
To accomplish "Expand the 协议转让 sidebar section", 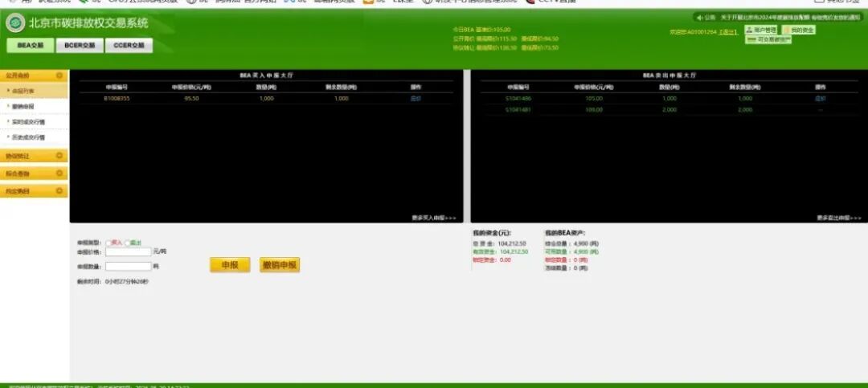I will point(34,156).
